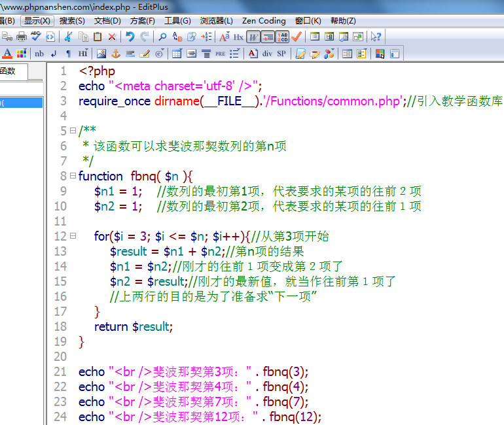Viewport: 504px width, 425px height.
Task: Click the Paste clipboard icon
Action: point(98,37)
